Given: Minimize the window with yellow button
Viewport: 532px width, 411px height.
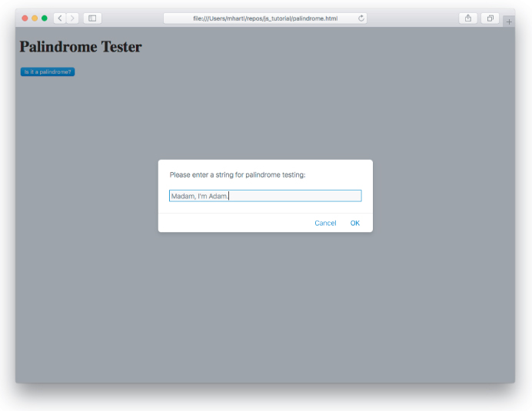Looking at the screenshot, I should click(35, 18).
